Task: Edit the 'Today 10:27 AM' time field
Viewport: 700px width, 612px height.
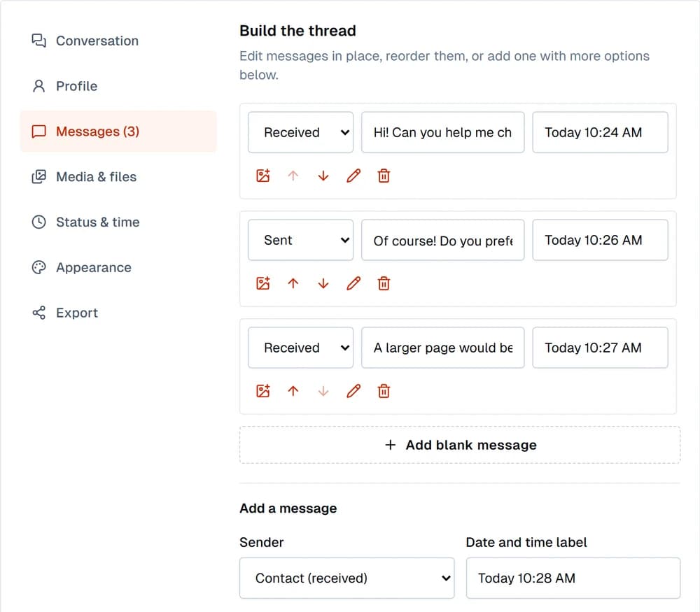Action: (x=600, y=348)
